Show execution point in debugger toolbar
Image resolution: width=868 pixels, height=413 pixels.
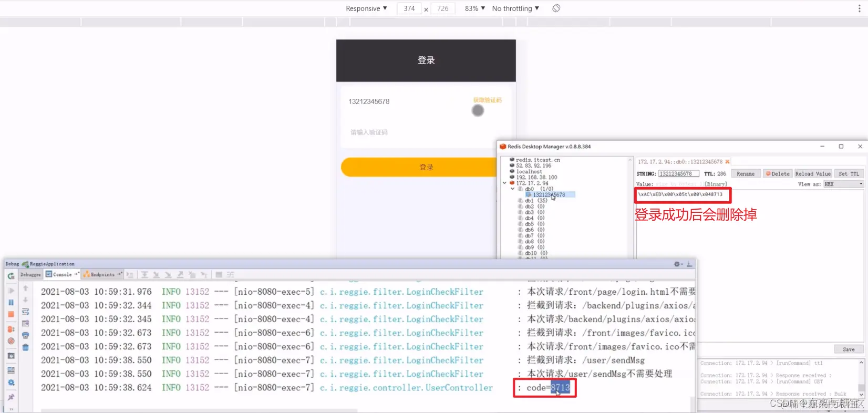130,275
